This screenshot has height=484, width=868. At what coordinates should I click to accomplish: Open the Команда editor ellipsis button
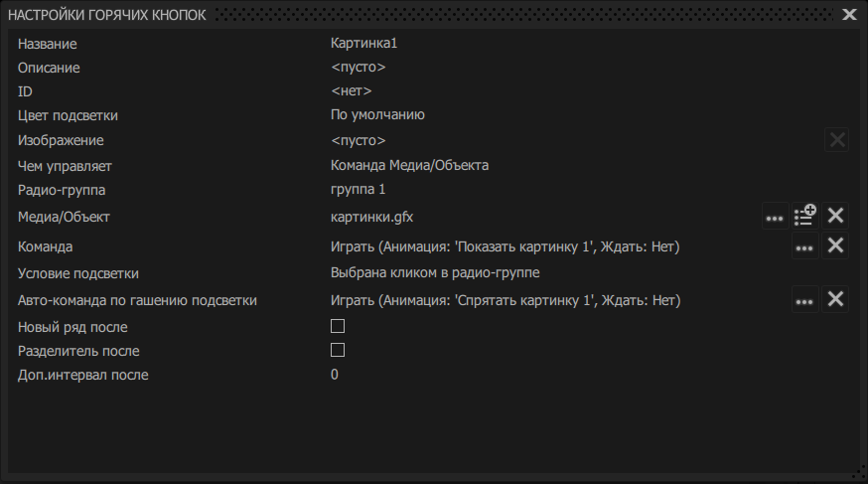coord(804,246)
